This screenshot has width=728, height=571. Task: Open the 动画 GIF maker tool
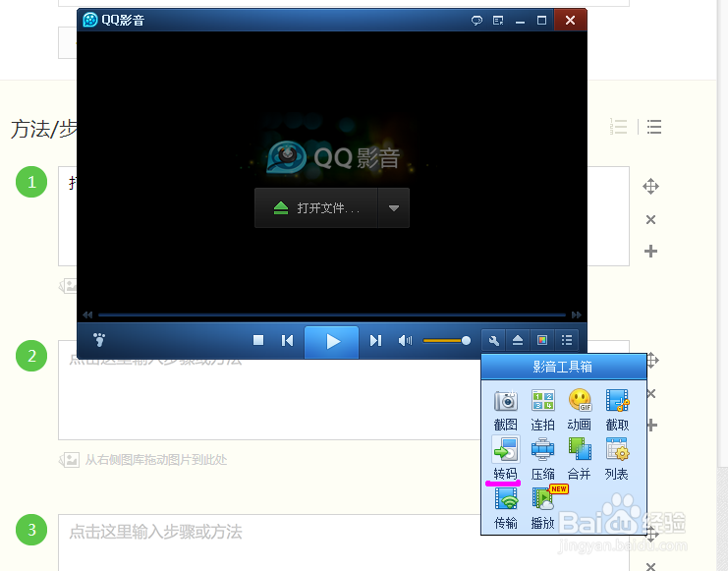[580, 409]
